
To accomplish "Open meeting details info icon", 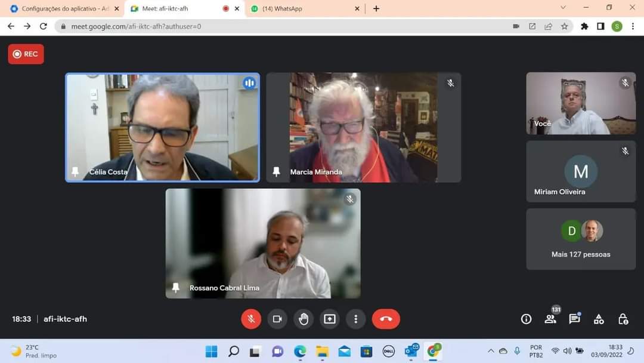I will click(526, 319).
